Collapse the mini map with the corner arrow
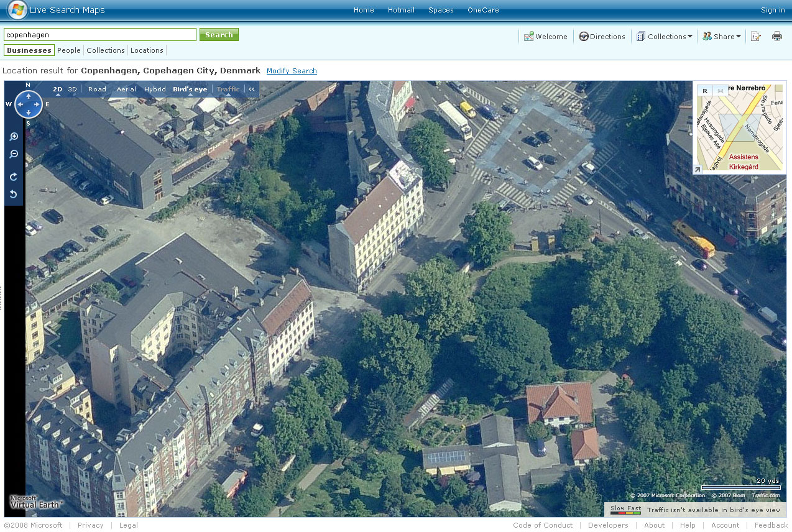 click(x=698, y=170)
